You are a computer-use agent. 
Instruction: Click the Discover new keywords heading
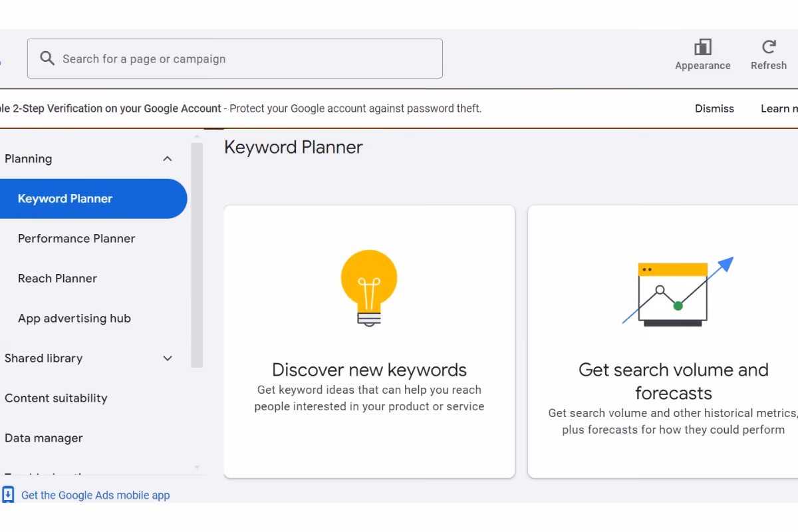click(x=369, y=370)
